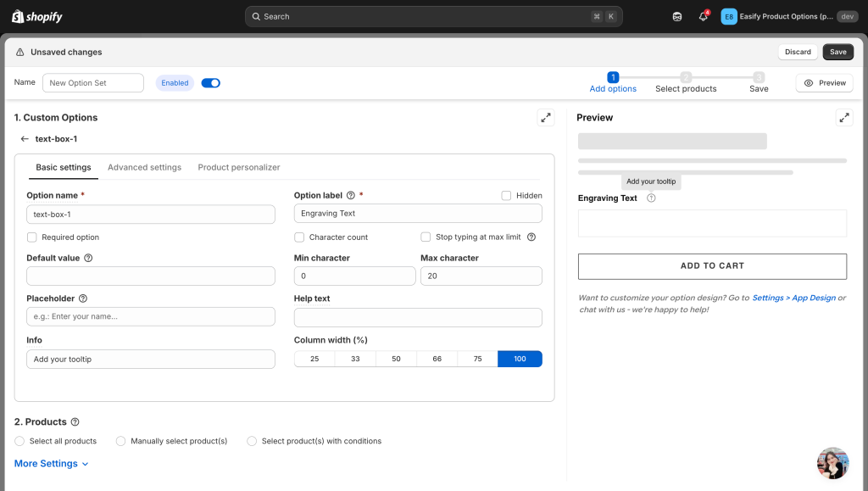The image size is (868, 491).
Task: Follow the Settings > App Design link
Action: [x=793, y=298]
